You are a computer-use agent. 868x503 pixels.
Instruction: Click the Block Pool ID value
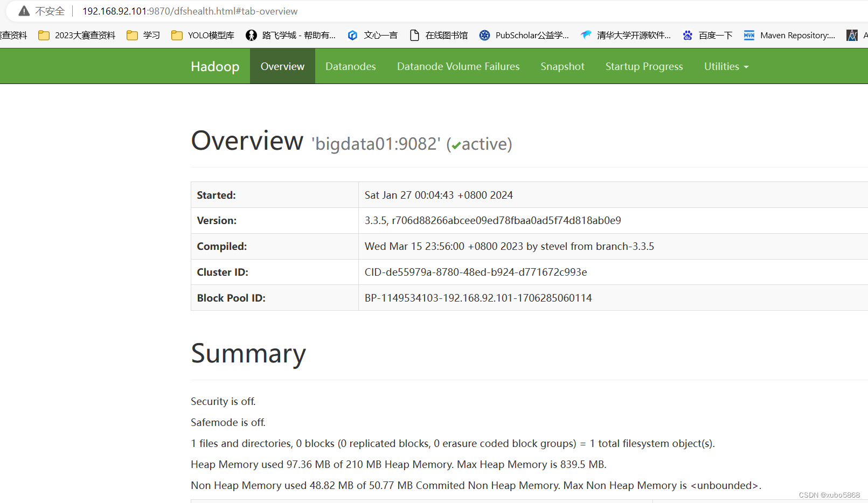tap(478, 298)
